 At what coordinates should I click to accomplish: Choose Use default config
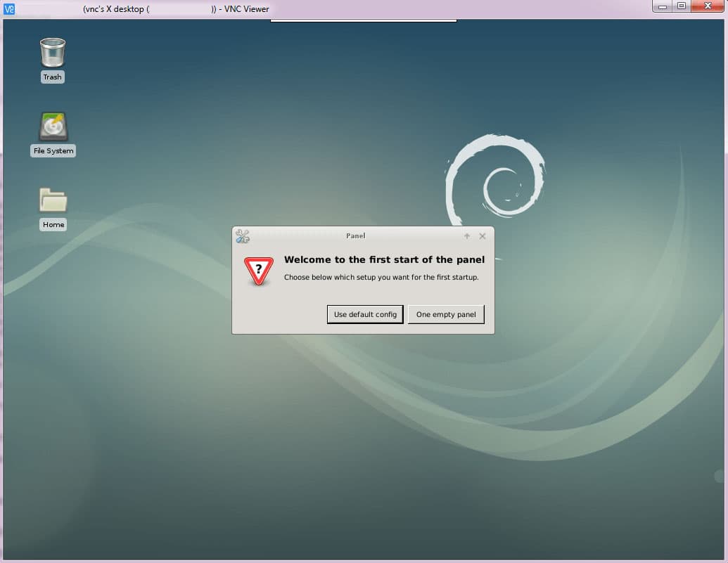(x=365, y=314)
